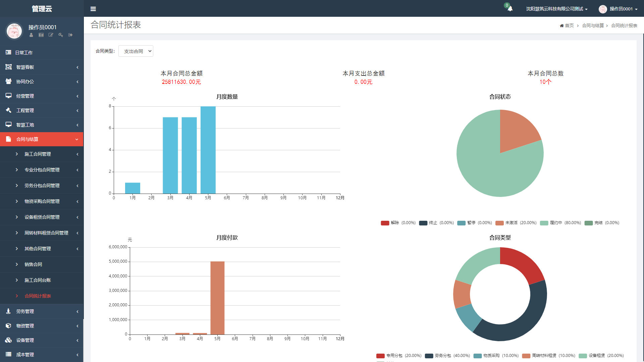644x362 pixels.
Task: Expand the 智慧看板 chevron
Action: 77,67
